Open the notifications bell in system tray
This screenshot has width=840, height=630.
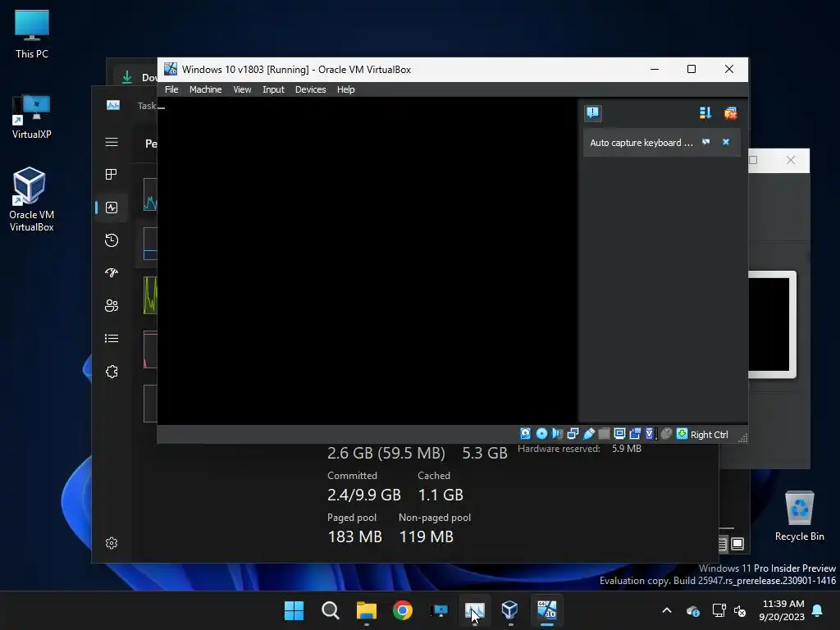(818, 610)
